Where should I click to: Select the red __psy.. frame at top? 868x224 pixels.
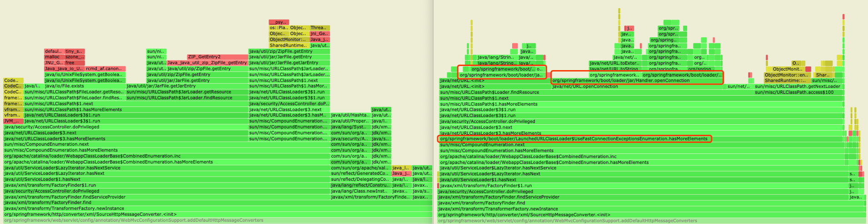[279, 22]
